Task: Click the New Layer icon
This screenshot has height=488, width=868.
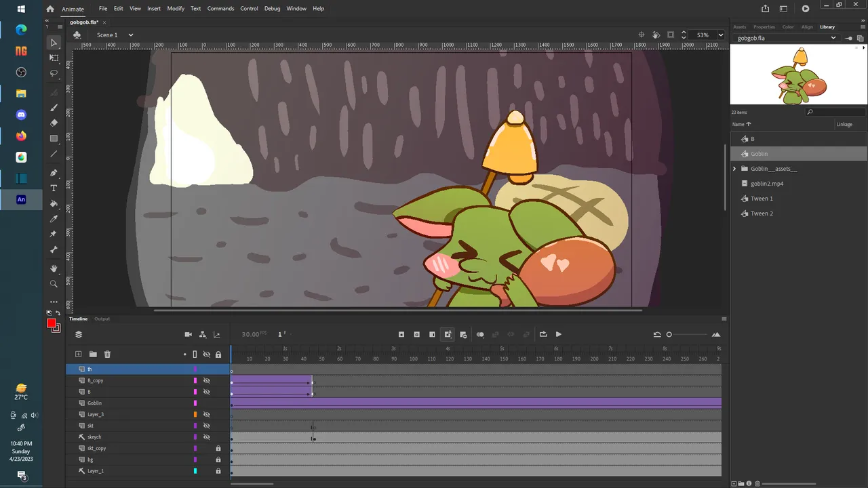Action: pos(79,354)
